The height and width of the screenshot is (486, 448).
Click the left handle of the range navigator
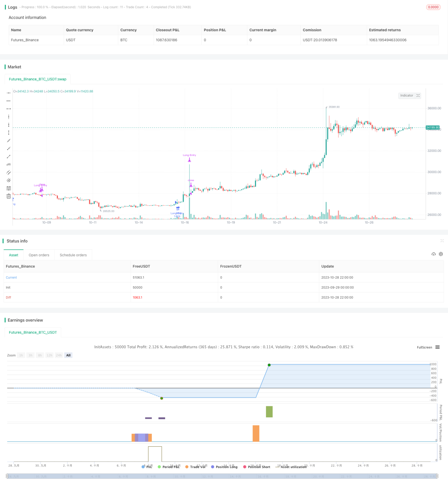pyautogui.click(x=7, y=476)
